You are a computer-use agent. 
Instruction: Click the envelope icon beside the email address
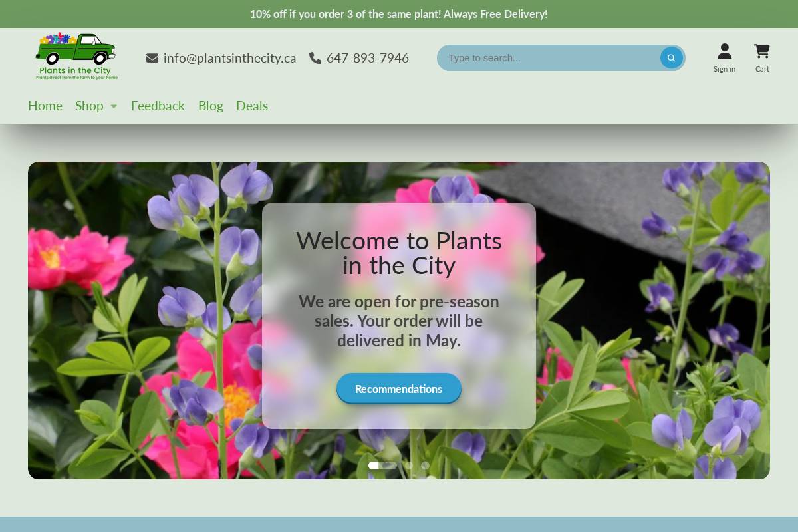coord(152,58)
